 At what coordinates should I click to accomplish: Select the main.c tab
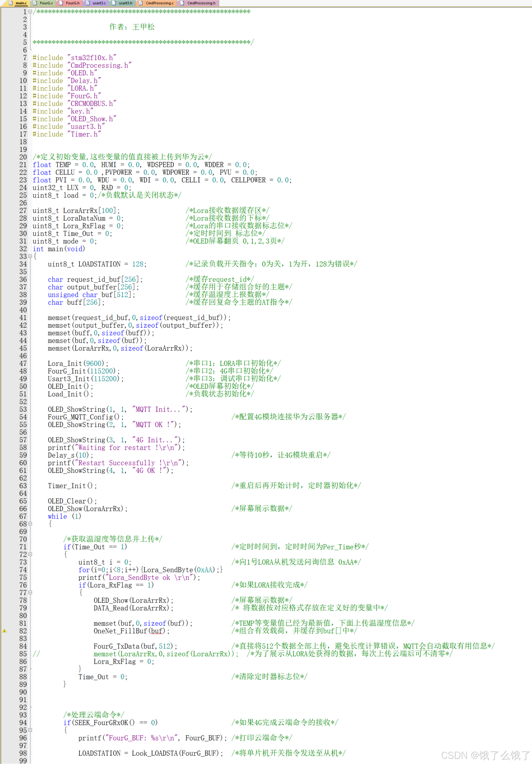coord(21,3)
